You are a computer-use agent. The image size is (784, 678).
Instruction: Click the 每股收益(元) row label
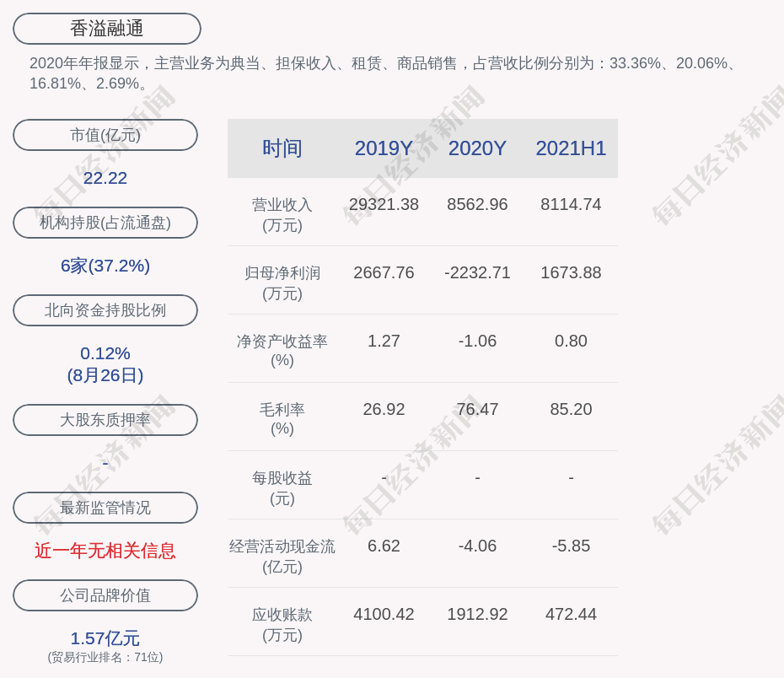282,488
